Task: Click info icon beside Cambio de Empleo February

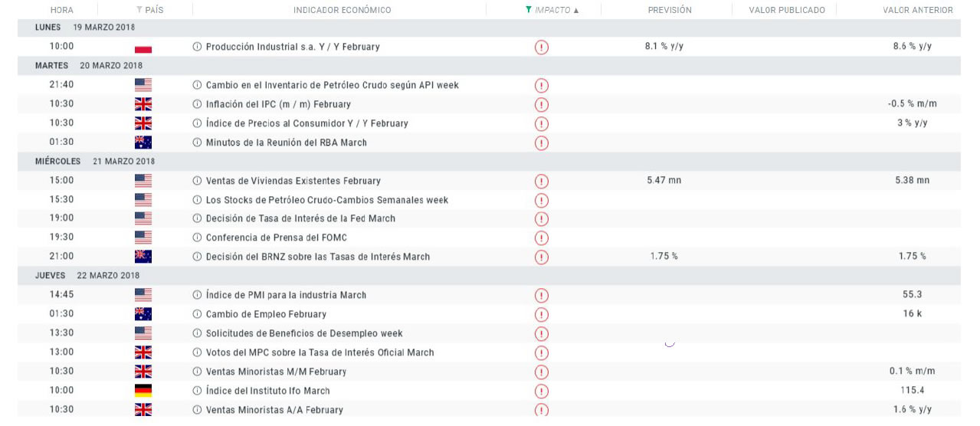Action: (197, 314)
